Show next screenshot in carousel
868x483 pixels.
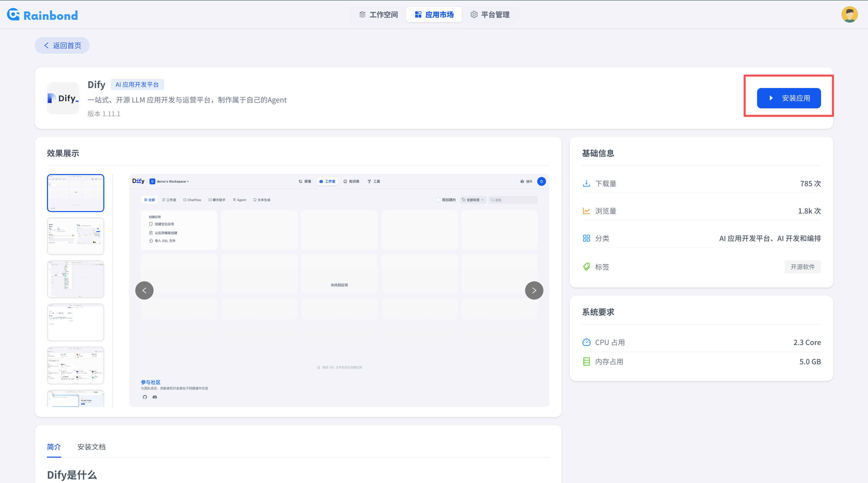pyautogui.click(x=534, y=290)
